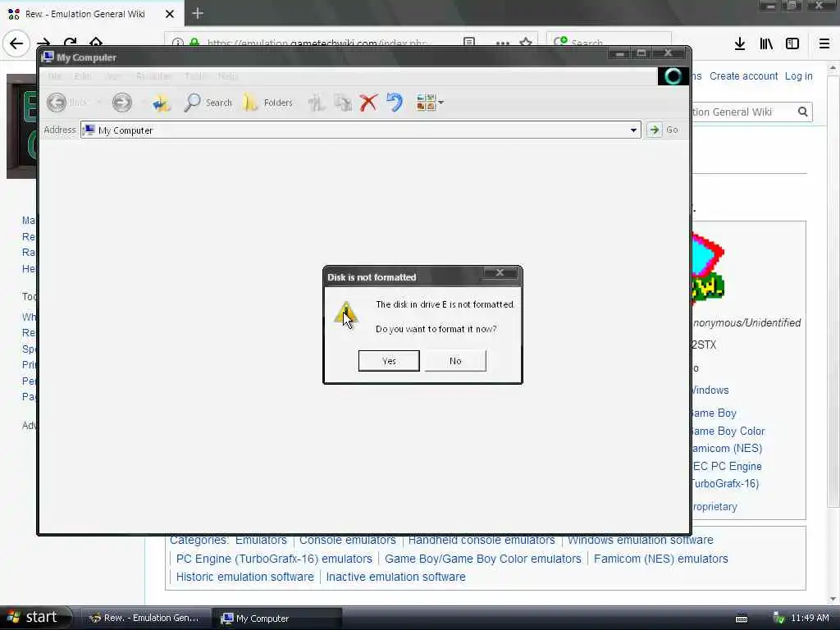Click the Log in link
Screen dimensions: 840x630
(799, 76)
